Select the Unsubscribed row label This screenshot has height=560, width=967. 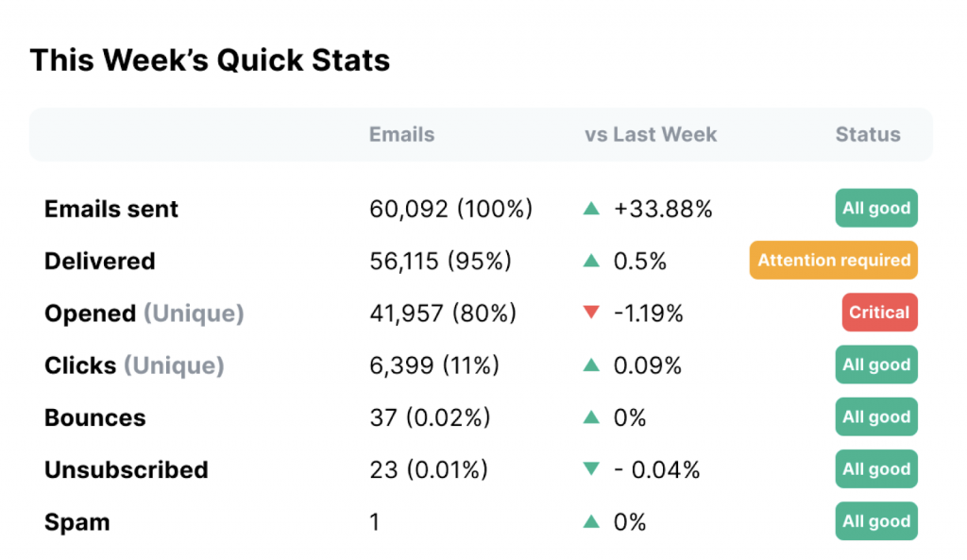pos(127,469)
